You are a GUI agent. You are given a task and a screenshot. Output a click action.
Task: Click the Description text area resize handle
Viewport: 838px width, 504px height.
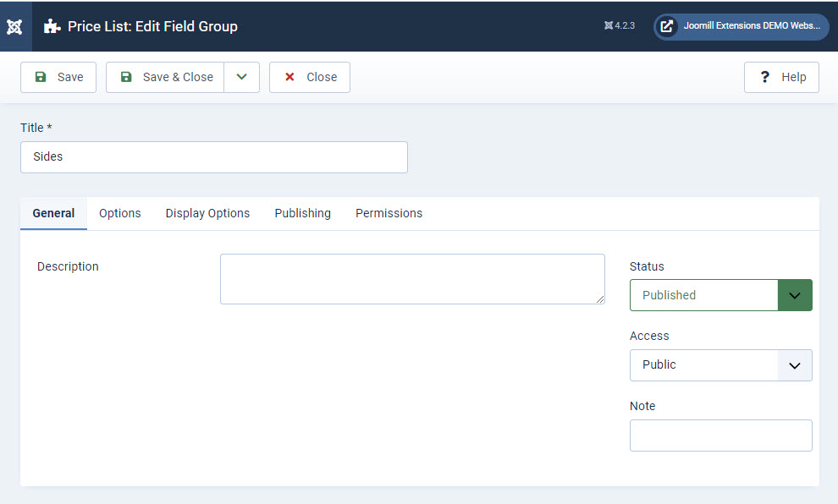(x=600, y=299)
